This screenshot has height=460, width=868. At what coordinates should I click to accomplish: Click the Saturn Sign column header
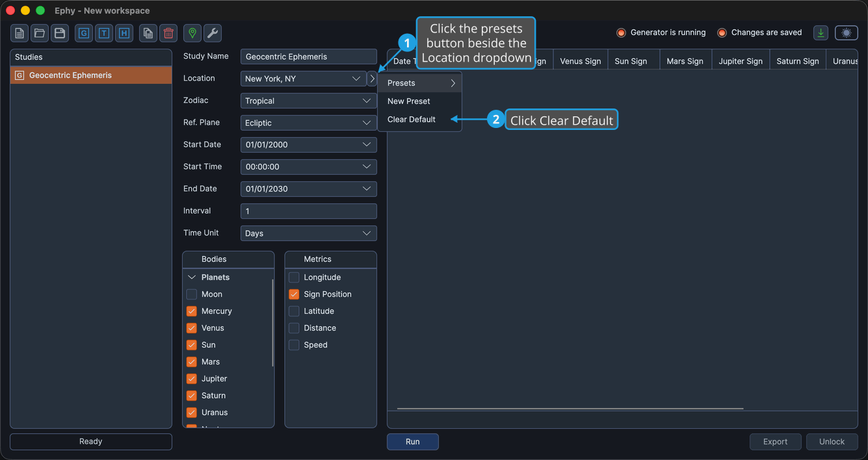click(798, 61)
